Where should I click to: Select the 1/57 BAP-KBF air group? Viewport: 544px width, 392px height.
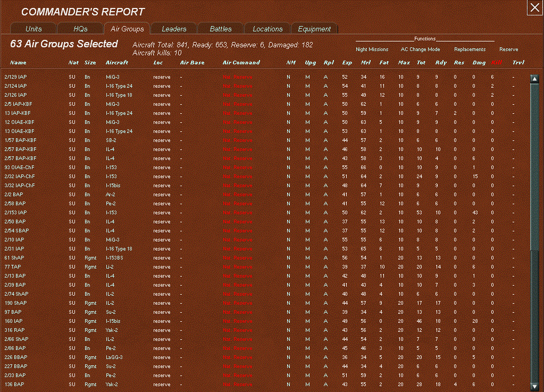[x=20, y=140]
